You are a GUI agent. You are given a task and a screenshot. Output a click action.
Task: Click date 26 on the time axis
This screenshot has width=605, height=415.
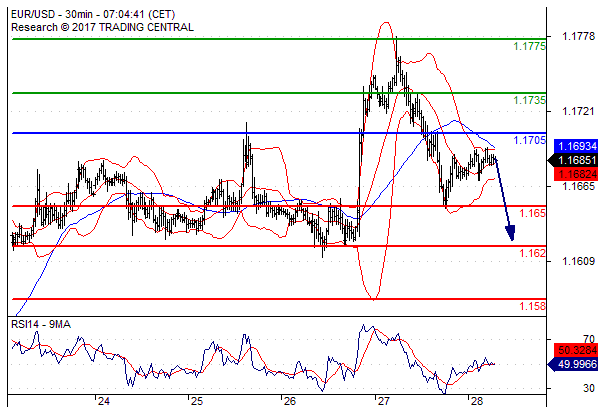click(290, 402)
